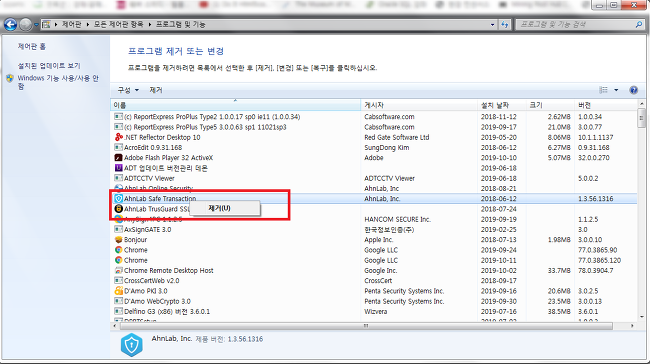Click the AxSignGATE 3.0 icon
The image size is (650, 364).
pyautogui.click(x=119, y=229)
